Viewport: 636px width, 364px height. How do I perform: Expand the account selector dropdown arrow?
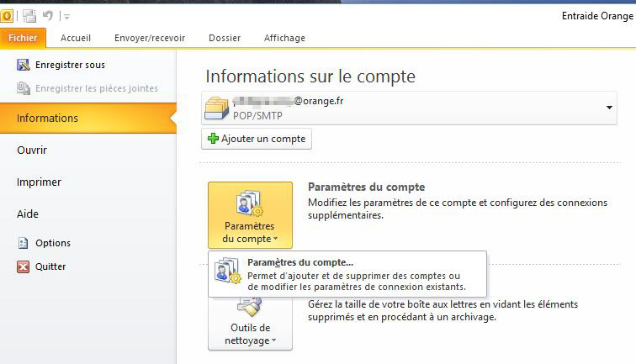(x=608, y=108)
